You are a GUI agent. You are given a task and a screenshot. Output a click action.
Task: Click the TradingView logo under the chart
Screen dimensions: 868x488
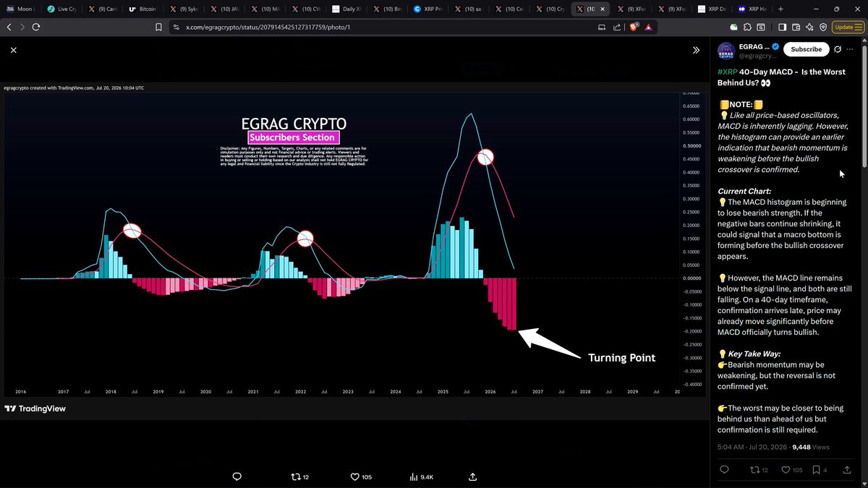pyautogui.click(x=35, y=408)
